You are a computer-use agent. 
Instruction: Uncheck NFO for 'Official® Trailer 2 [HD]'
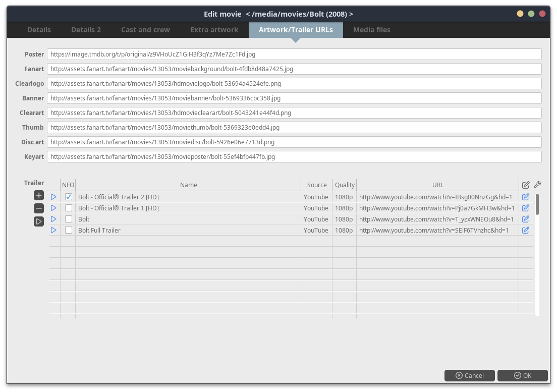(x=69, y=197)
